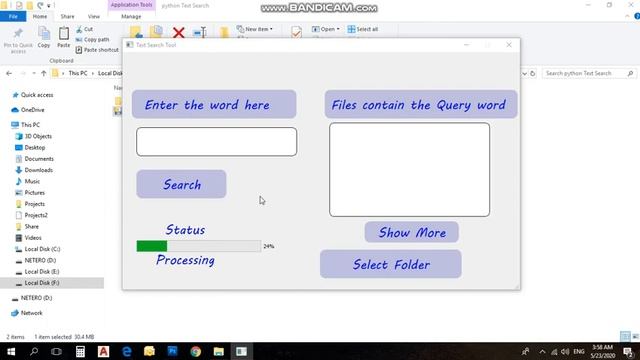Click the Search button
The width and height of the screenshot is (640, 360).
[181, 184]
